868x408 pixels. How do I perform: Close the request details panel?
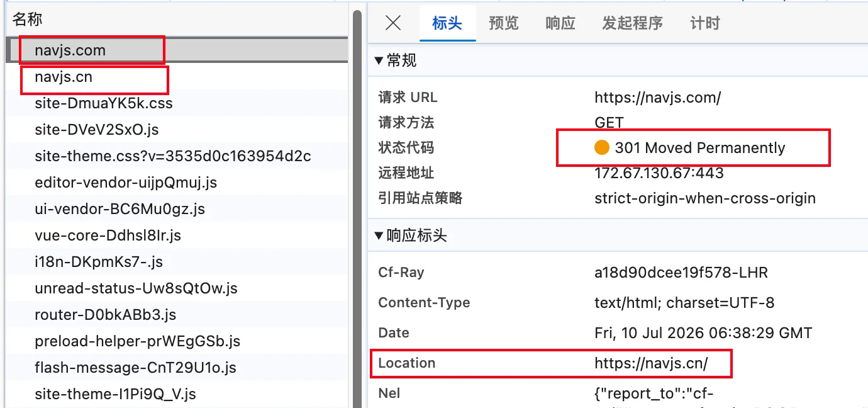pyautogui.click(x=393, y=23)
